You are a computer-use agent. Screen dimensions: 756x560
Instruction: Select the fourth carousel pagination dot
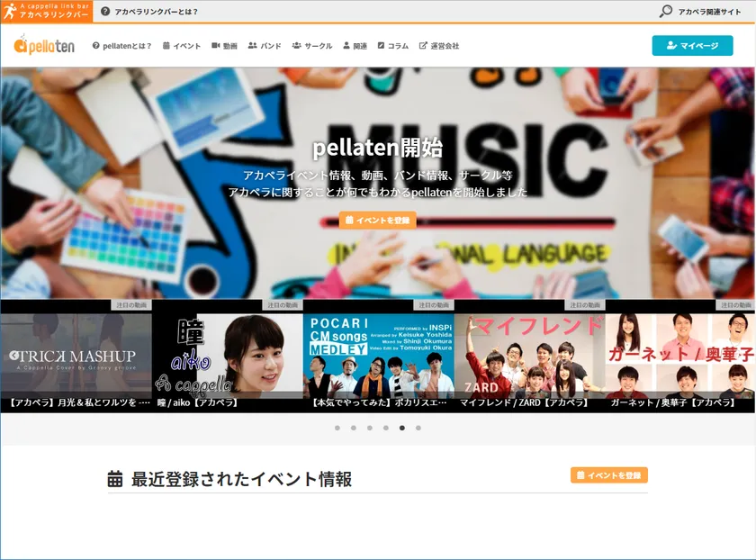pyautogui.click(x=386, y=428)
